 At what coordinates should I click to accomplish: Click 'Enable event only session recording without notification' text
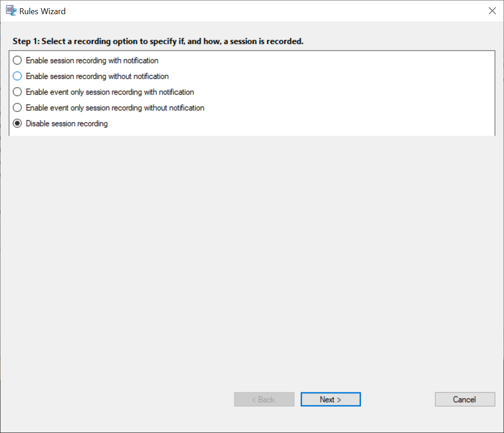coord(115,108)
